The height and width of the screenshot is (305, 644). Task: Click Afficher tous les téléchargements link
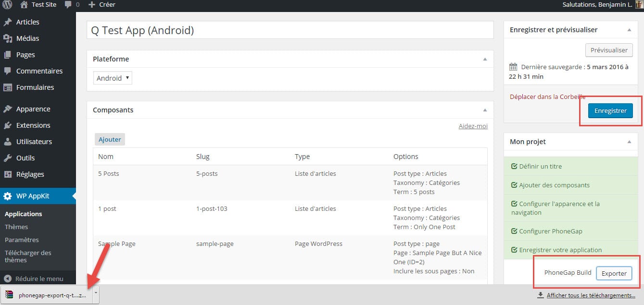point(591,295)
